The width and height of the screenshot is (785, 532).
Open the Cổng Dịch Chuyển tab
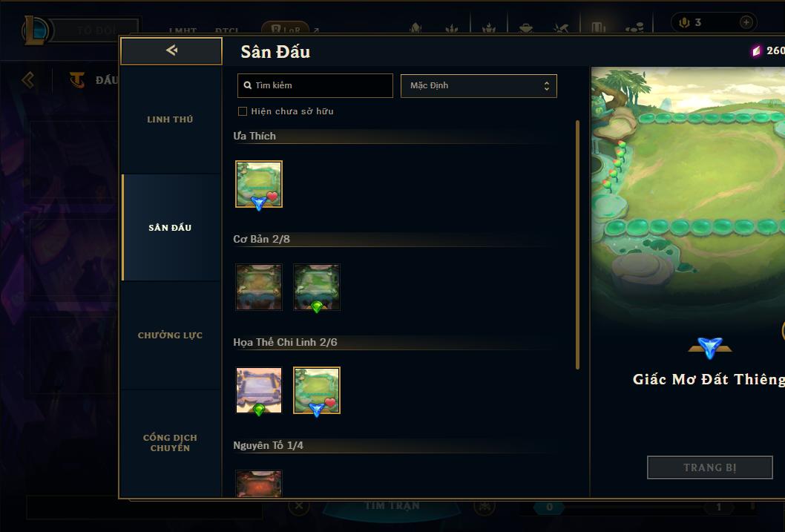pos(170,443)
